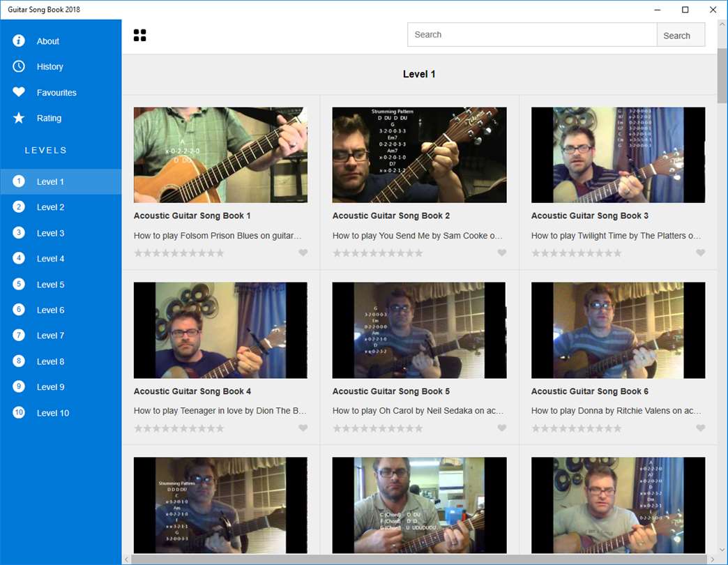Favourite Acoustic Guitar Song Book 4 heart

[303, 428]
